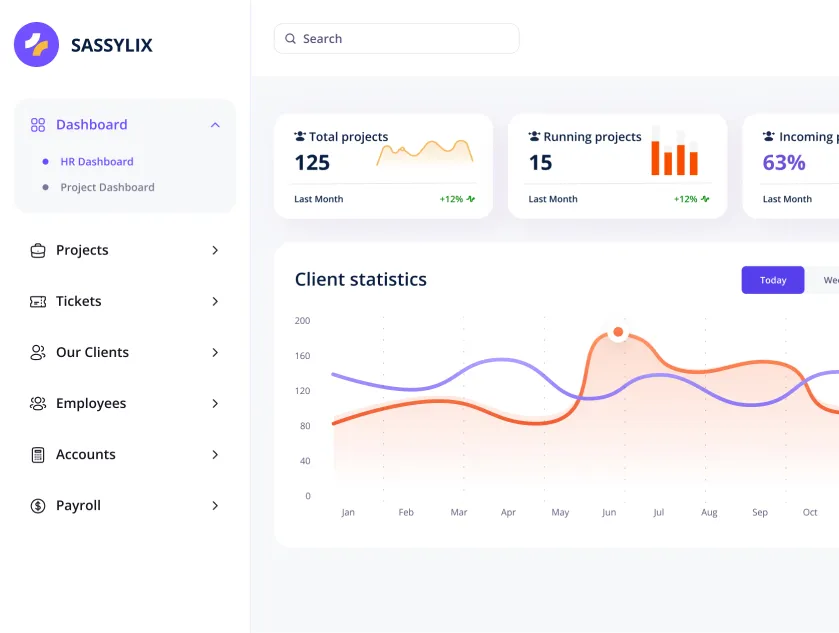The width and height of the screenshot is (839, 633).
Task: Click the Our Clients people icon
Action: coord(38,353)
